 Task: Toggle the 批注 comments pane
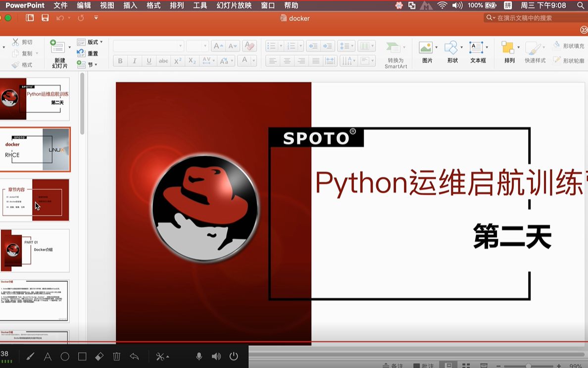pyautogui.click(x=423, y=366)
